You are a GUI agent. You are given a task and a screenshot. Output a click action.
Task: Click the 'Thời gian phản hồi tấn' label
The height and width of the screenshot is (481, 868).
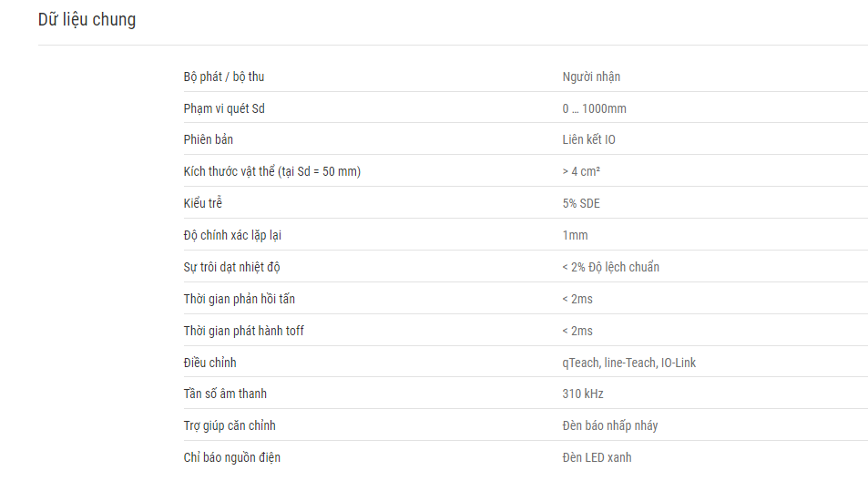[x=240, y=299]
